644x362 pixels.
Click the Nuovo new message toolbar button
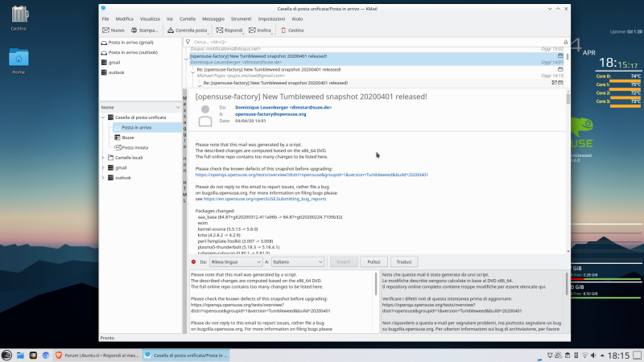pyautogui.click(x=113, y=31)
